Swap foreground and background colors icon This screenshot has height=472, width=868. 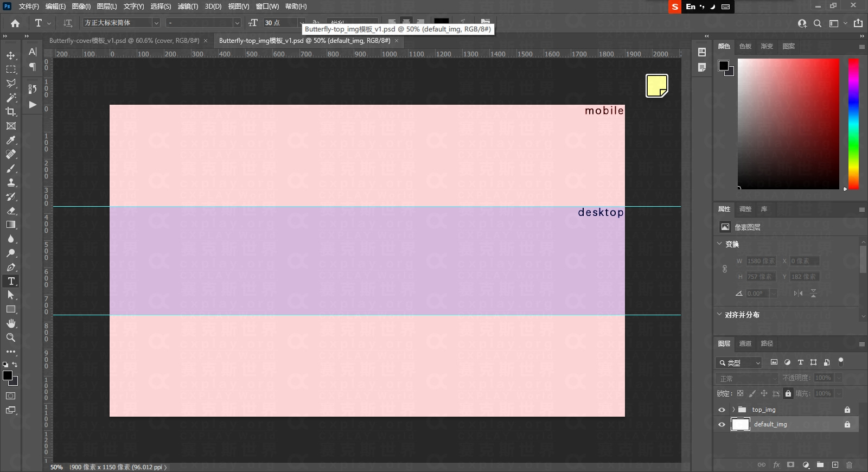(x=15, y=365)
